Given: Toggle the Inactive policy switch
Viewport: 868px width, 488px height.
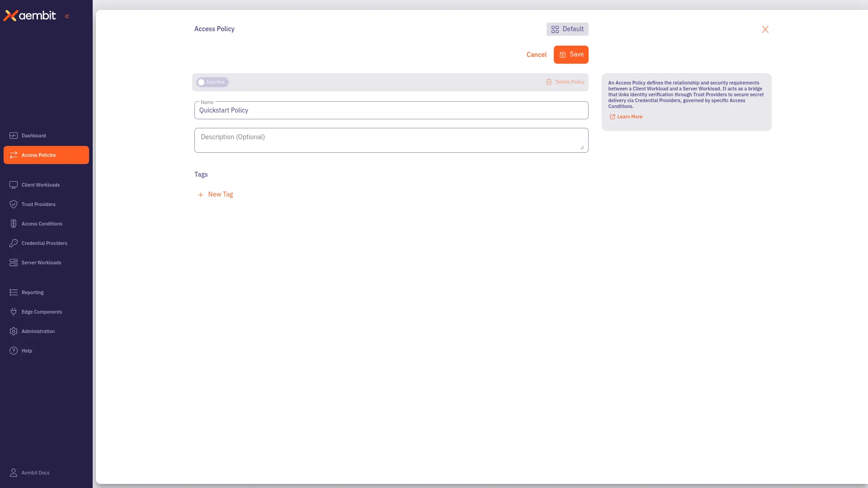Looking at the screenshot, I should click(212, 82).
